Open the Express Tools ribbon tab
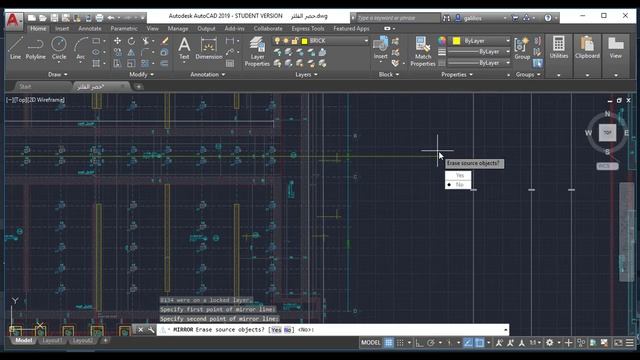This screenshot has width=640, height=360. tap(308, 29)
